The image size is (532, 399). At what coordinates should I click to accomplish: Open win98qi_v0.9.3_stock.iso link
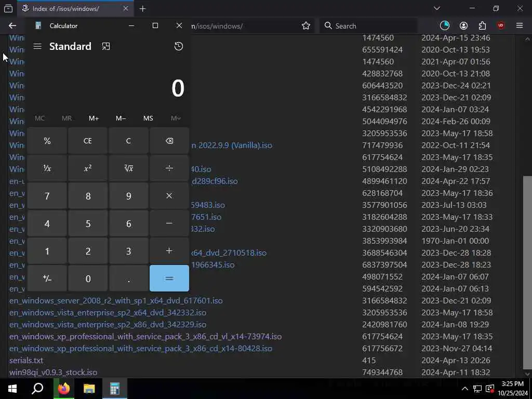coord(53,372)
